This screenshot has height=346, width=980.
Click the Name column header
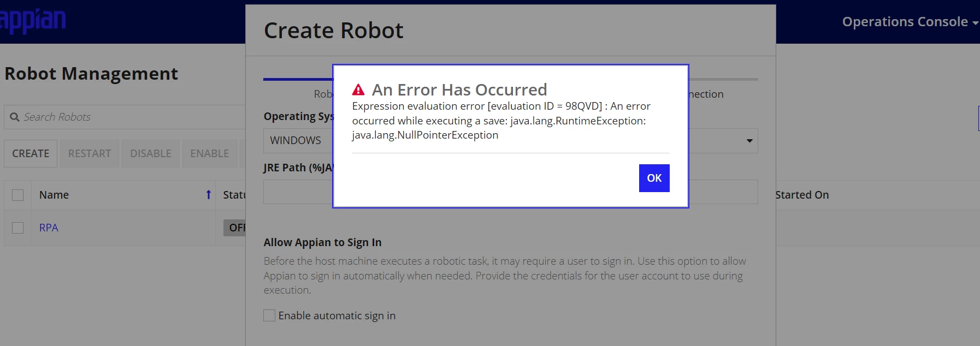click(54, 195)
